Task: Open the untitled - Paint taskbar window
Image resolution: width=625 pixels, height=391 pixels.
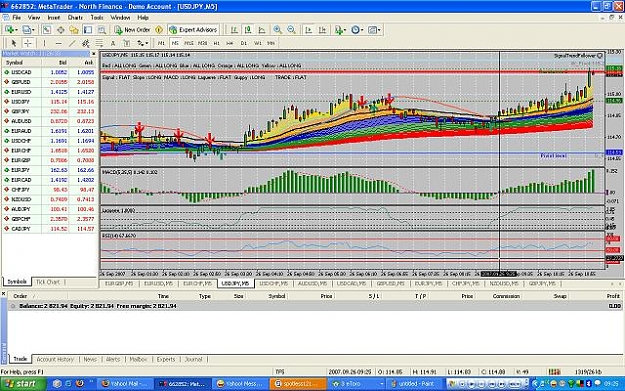Action: pyautogui.click(x=416, y=383)
